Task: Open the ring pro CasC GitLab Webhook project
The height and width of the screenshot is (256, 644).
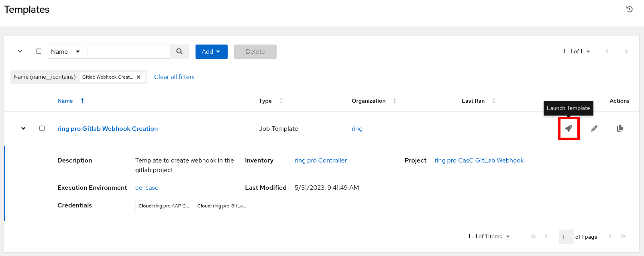Action: coord(479,161)
